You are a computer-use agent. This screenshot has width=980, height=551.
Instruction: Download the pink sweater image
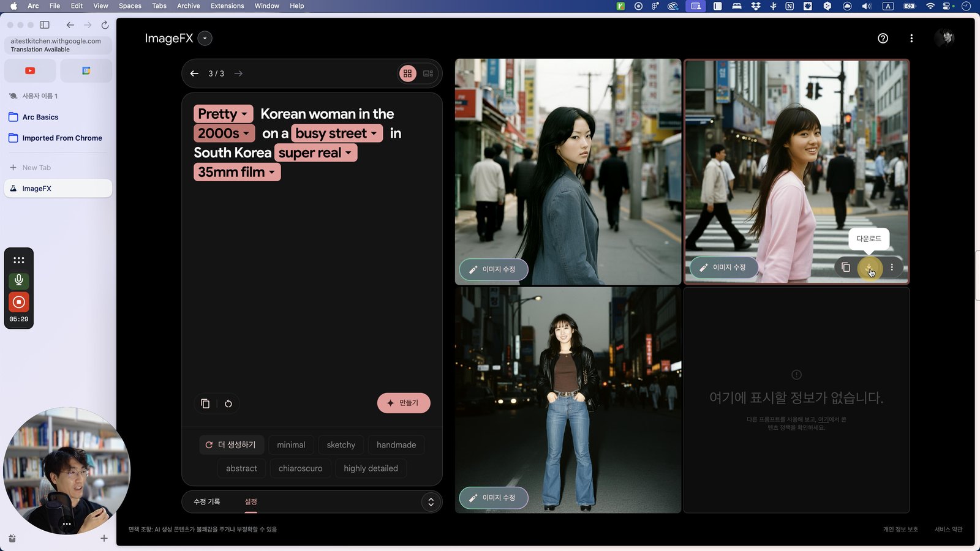pos(869,268)
